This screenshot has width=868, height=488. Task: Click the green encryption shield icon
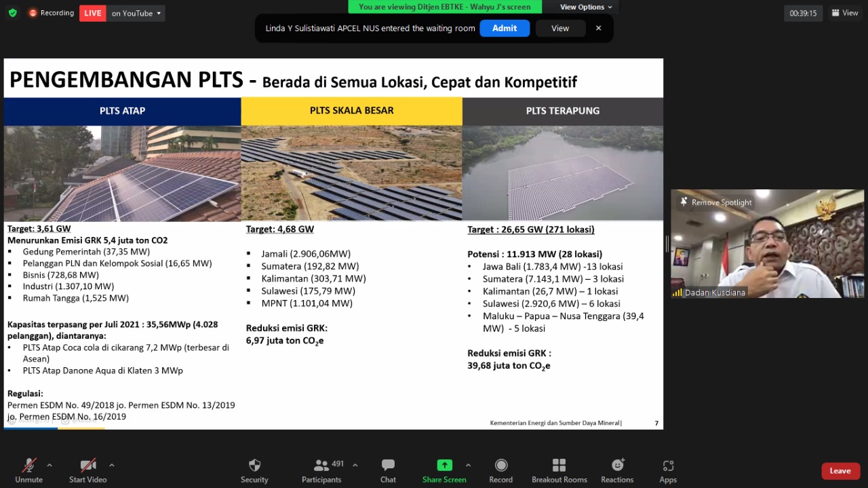[12, 13]
